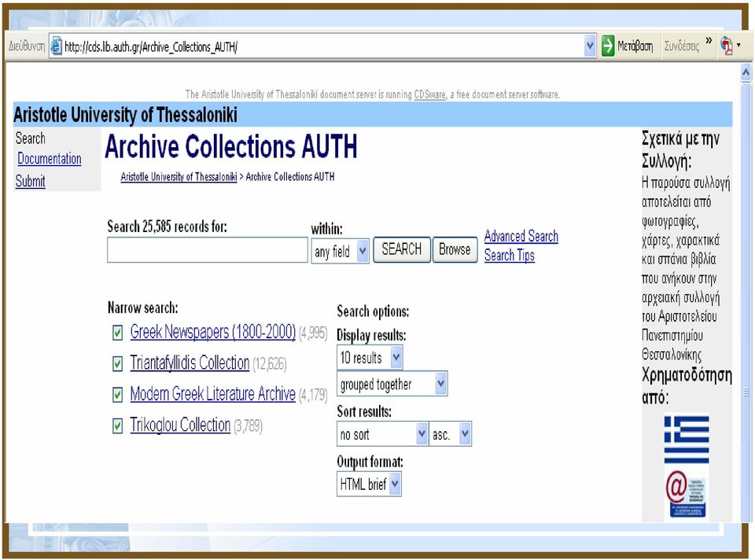Viewport: 755px width, 560px height.
Task: Click the 'Display results:' label
Action: pos(371,335)
